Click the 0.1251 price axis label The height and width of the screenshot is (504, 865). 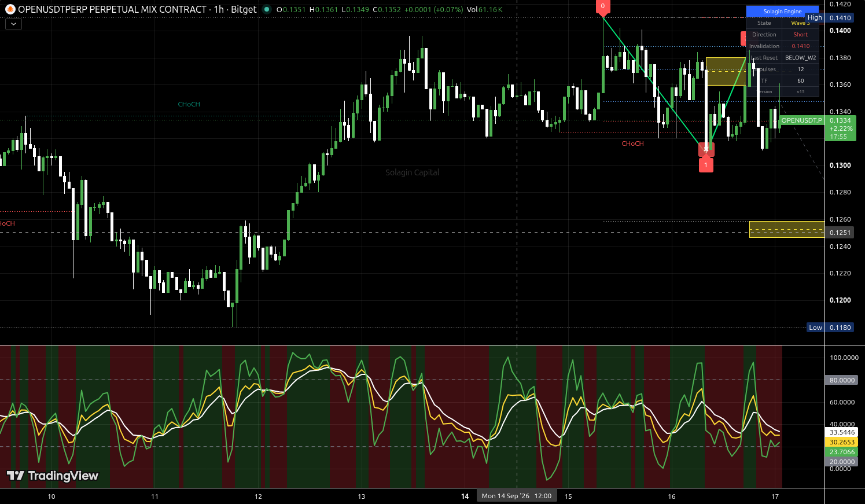point(840,233)
